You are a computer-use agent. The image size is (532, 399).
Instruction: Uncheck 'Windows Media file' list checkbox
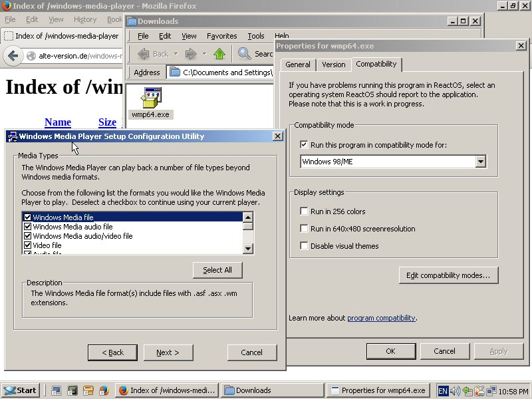[27, 217]
